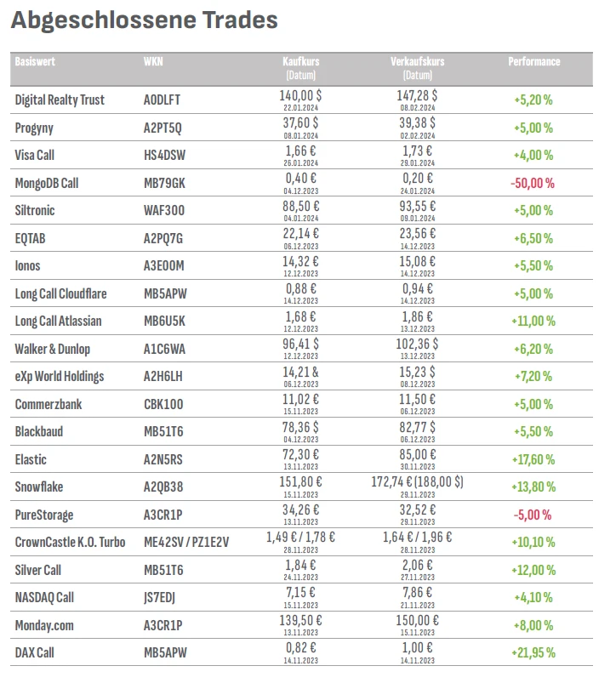The width and height of the screenshot is (616, 683).
Task: Click the DAX Call +21,95 % performance
Action: click(x=533, y=653)
